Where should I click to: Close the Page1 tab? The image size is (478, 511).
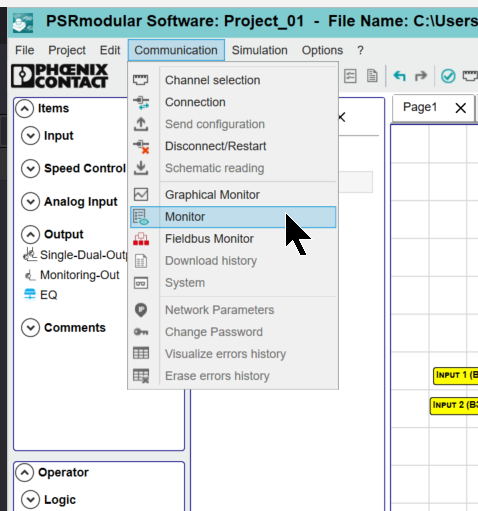coord(461,108)
